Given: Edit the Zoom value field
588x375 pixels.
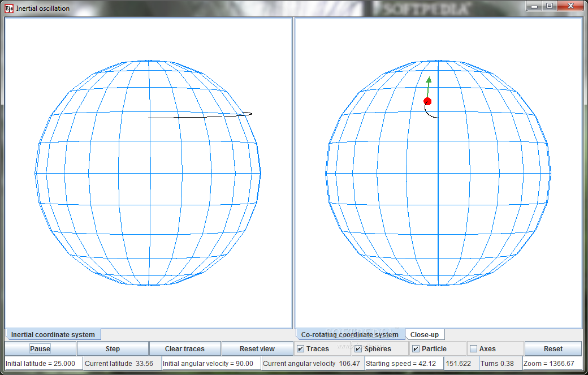Looking at the screenshot, I should tap(552, 363).
